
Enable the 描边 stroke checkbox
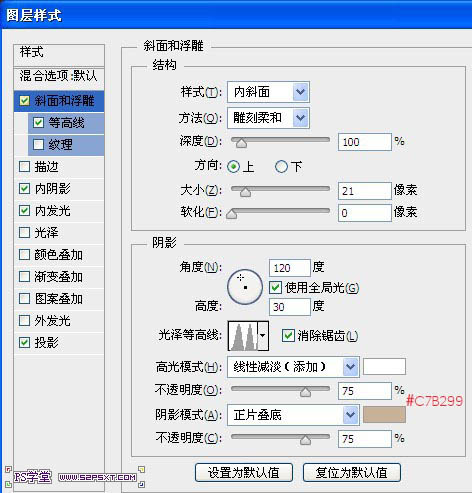pyautogui.click(x=24, y=166)
